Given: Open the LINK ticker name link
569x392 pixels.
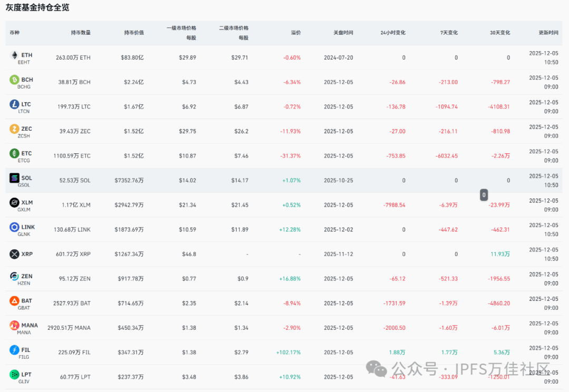Looking at the screenshot, I should 28,227.
